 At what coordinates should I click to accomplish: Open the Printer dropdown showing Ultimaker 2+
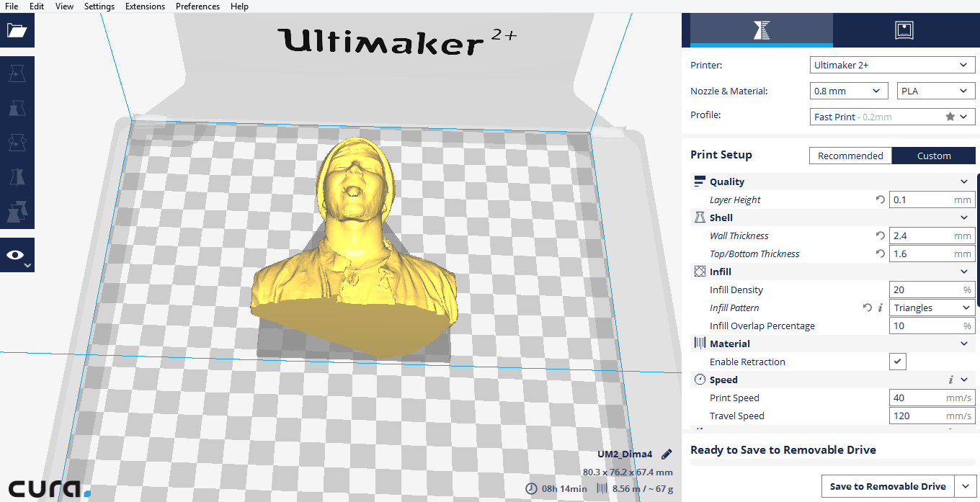coord(892,65)
